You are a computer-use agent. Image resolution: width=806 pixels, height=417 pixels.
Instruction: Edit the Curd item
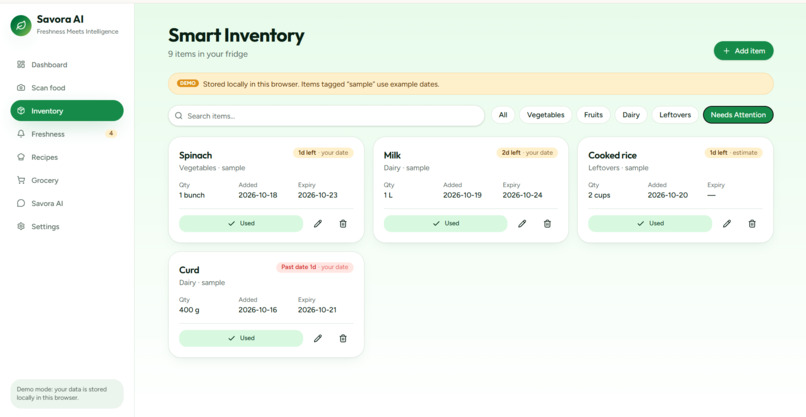point(318,338)
